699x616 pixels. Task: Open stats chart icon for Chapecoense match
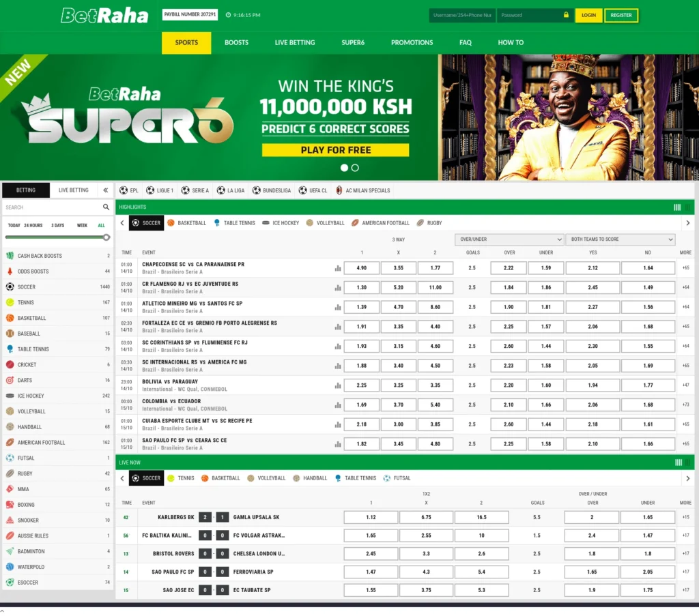pyautogui.click(x=338, y=268)
